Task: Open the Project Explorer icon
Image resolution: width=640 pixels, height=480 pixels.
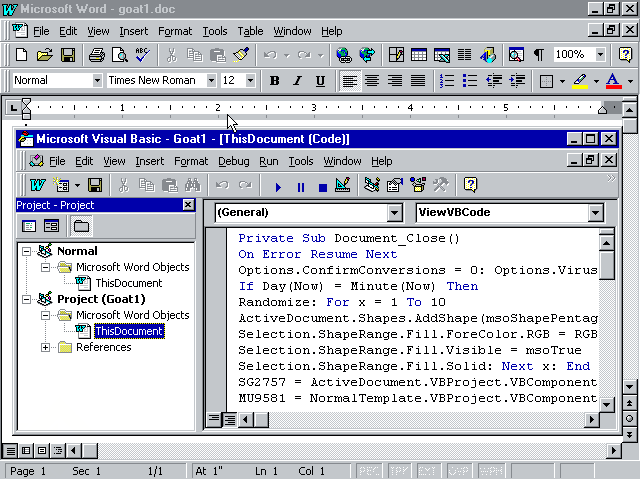Action: coord(372,185)
